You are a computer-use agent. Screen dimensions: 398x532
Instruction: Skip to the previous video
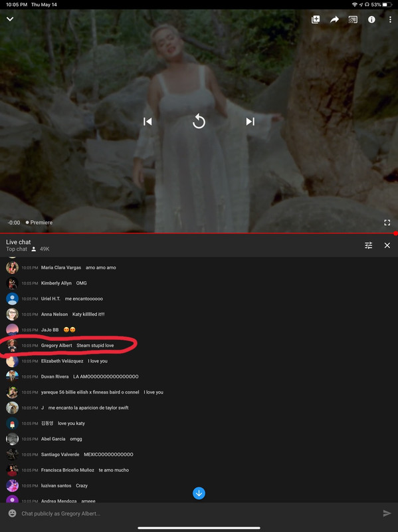pyautogui.click(x=148, y=122)
